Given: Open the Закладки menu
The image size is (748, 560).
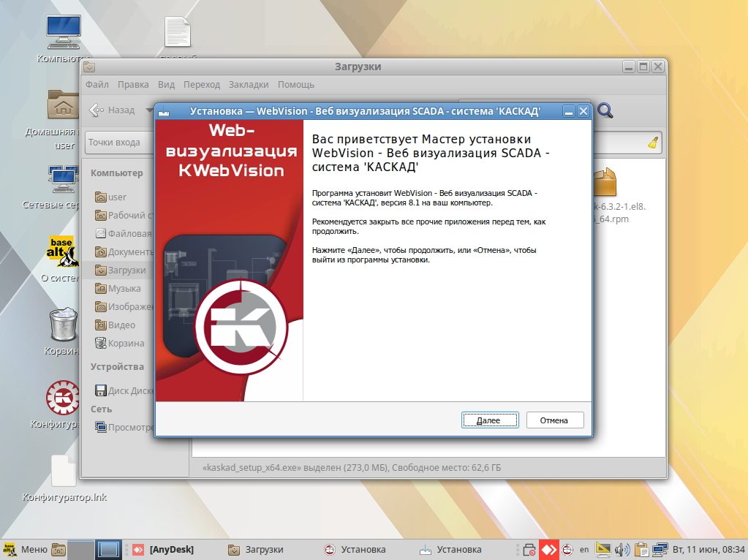Looking at the screenshot, I should pos(248,85).
